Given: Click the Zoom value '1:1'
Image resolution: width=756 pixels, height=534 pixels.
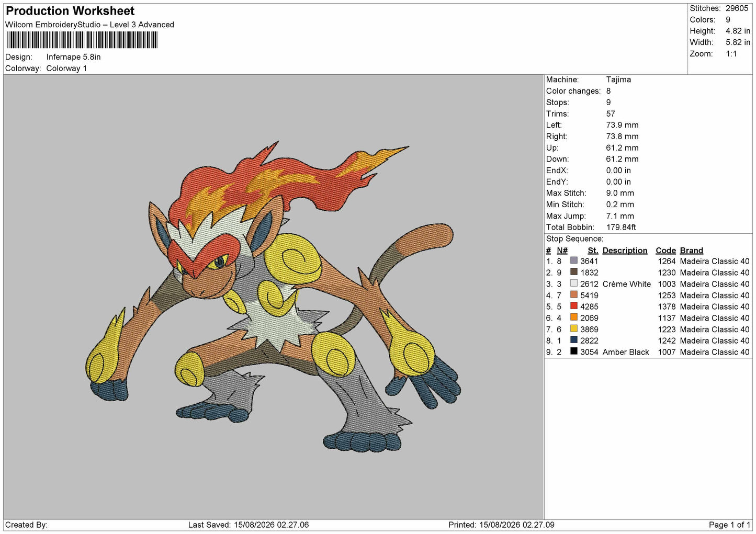Looking at the screenshot, I should [x=731, y=54].
